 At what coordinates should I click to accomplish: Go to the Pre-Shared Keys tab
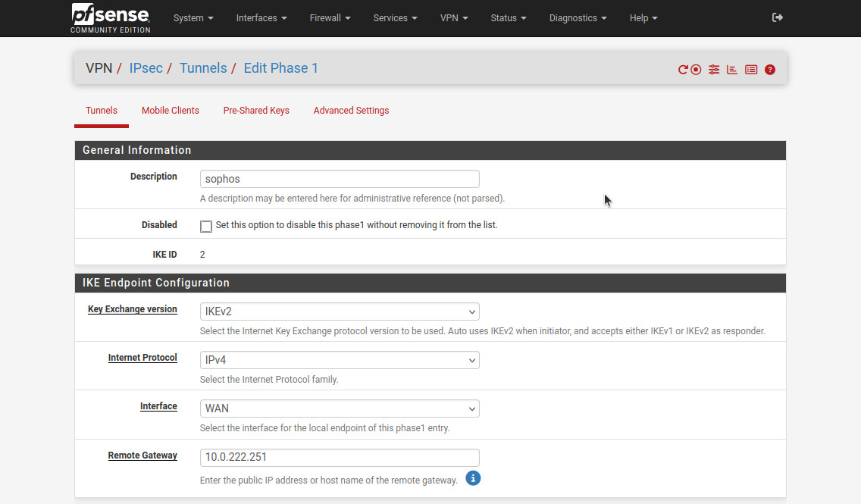256,111
